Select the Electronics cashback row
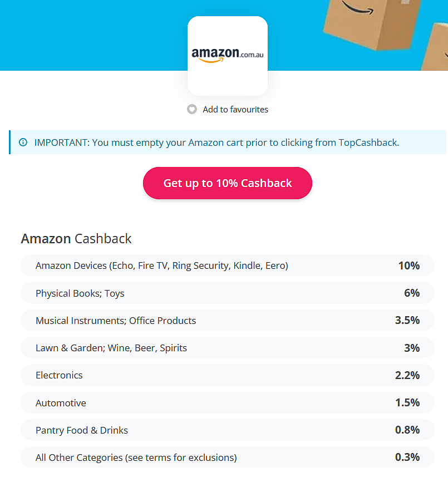This screenshot has height=477, width=448. [228, 375]
